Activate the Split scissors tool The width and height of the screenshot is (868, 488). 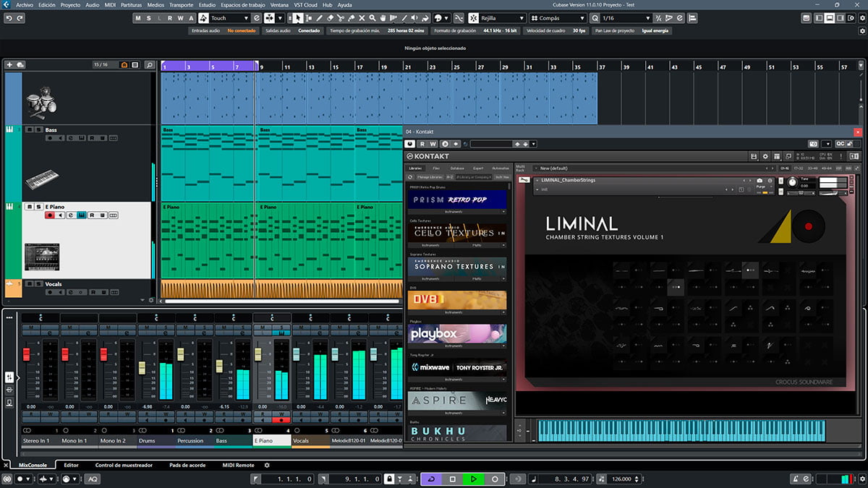[341, 18]
